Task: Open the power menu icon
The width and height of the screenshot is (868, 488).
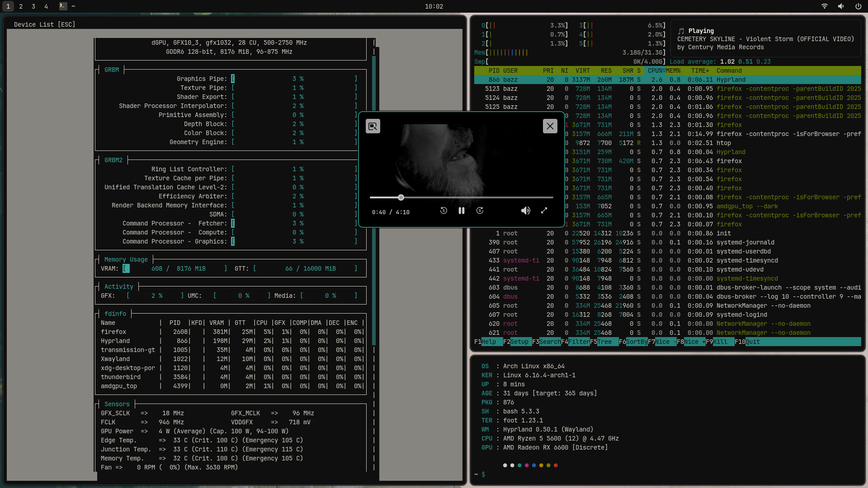Action: coord(858,6)
